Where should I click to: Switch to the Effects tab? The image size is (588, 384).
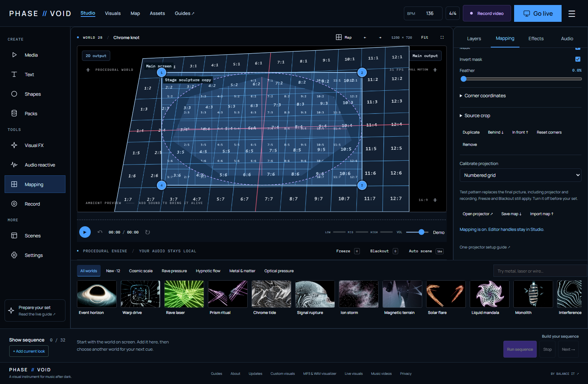point(536,39)
